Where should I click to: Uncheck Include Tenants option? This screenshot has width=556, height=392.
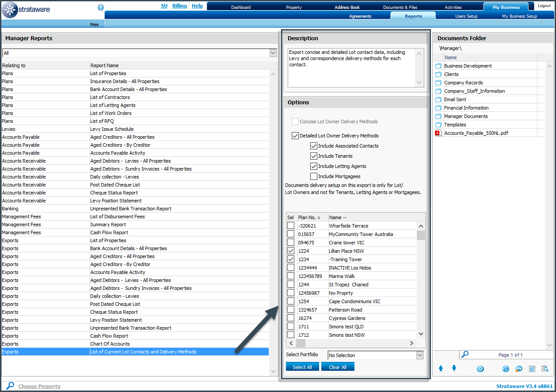pyautogui.click(x=313, y=156)
